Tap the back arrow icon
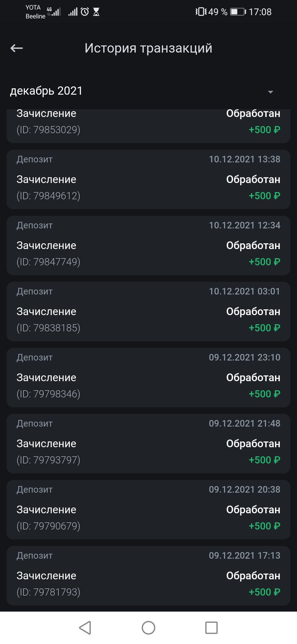 pyautogui.click(x=16, y=48)
